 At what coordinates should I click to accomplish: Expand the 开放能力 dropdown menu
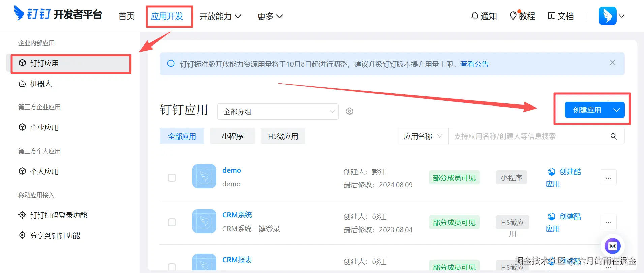point(220,16)
